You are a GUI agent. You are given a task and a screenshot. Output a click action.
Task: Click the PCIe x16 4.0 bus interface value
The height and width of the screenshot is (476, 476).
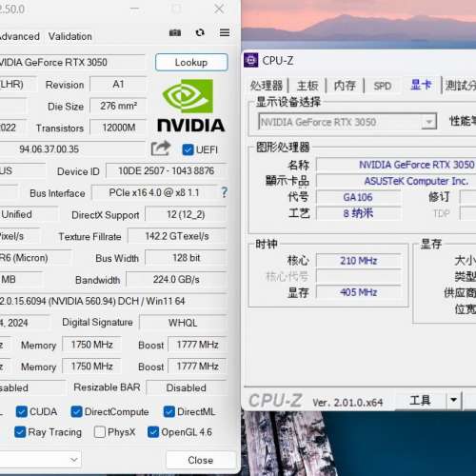(x=154, y=192)
